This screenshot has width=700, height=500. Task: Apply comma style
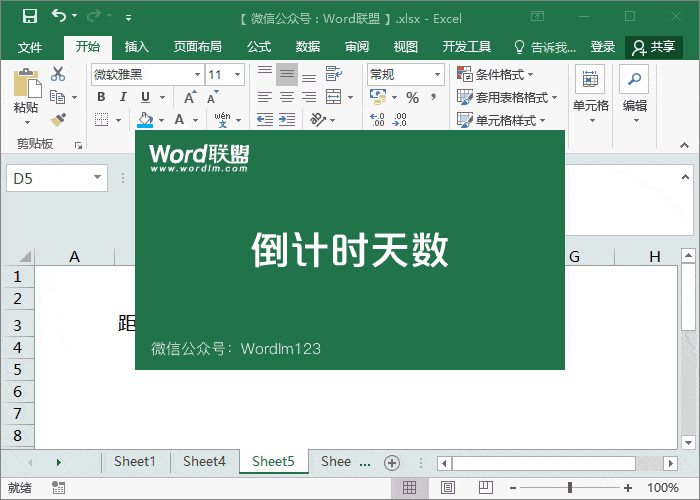[433, 97]
